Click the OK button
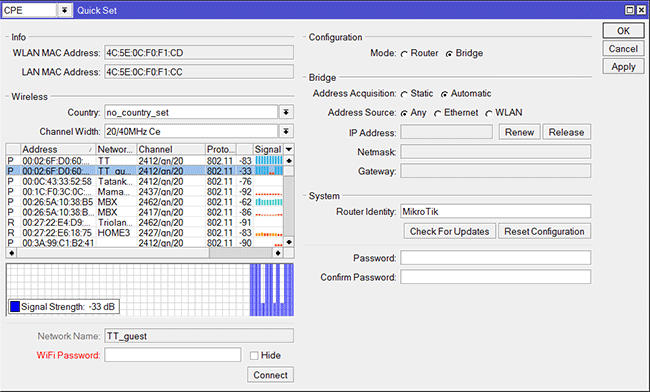The image size is (650, 392). point(623,31)
